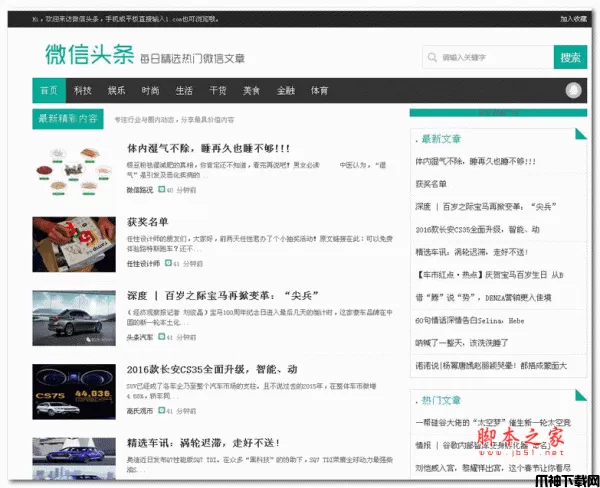The height and width of the screenshot is (488, 600).
Task: Open the herbal food article thumbnail
Action: point(74,167)
